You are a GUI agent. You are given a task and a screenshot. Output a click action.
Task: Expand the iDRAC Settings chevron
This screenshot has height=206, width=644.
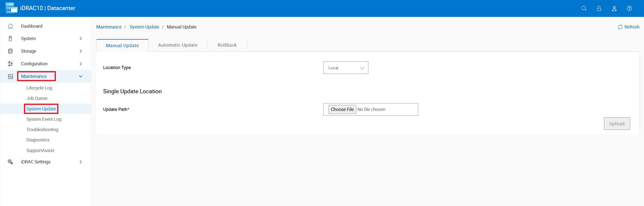(x=81, y=162)
